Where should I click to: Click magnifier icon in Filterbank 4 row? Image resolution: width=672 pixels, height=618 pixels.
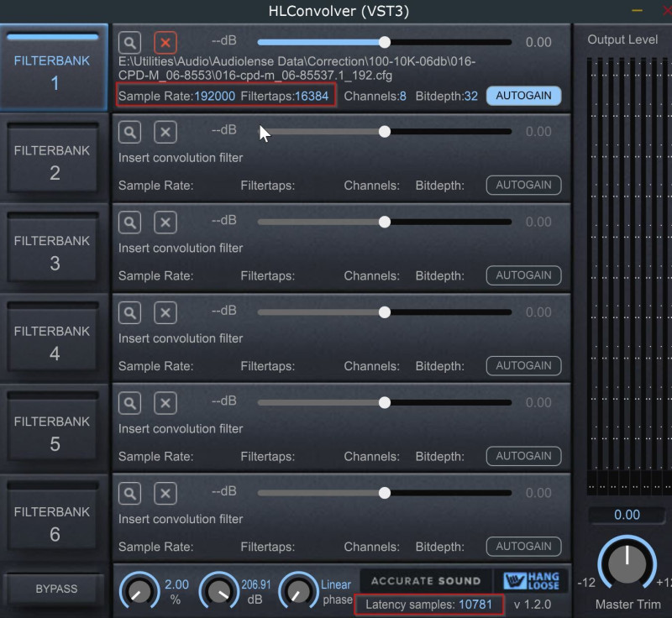pos(130,312)
